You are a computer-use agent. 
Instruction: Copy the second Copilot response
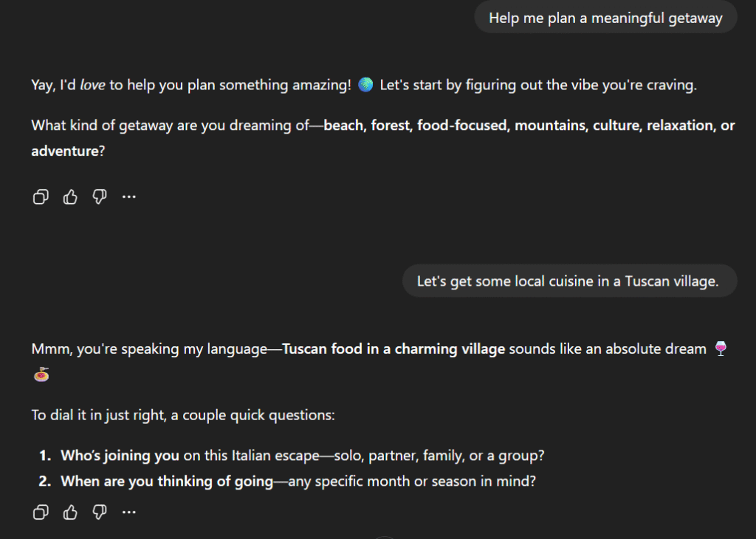click(x=40, y=512)
